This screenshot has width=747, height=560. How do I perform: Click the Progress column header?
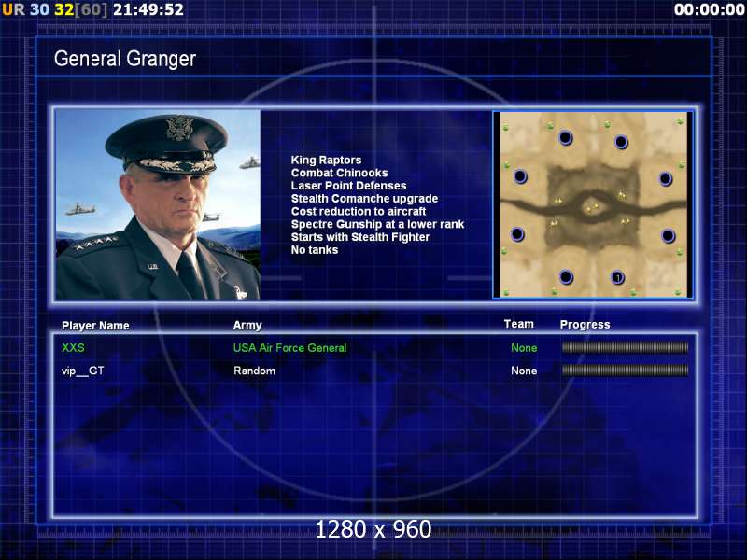coord(585,325)
